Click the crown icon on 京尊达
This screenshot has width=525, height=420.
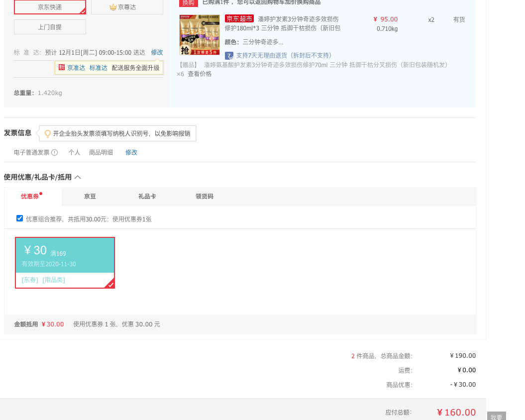click(113, 7)
